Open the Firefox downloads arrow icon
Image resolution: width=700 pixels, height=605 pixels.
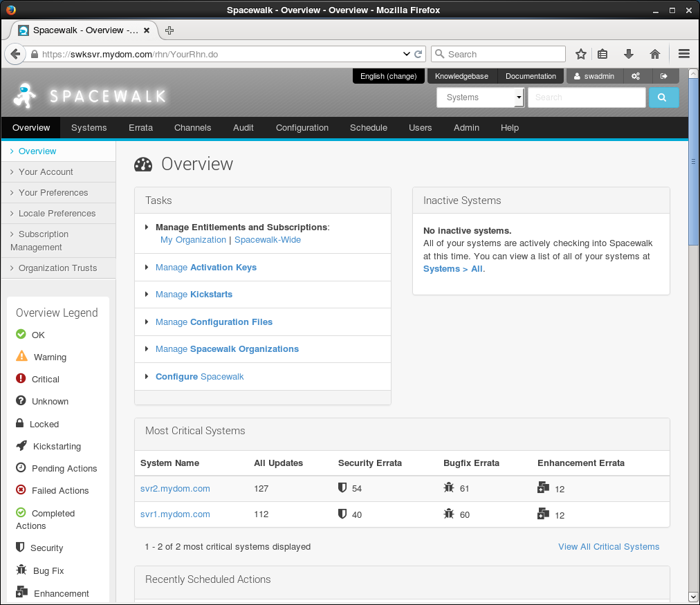click(x=629, y=55)
